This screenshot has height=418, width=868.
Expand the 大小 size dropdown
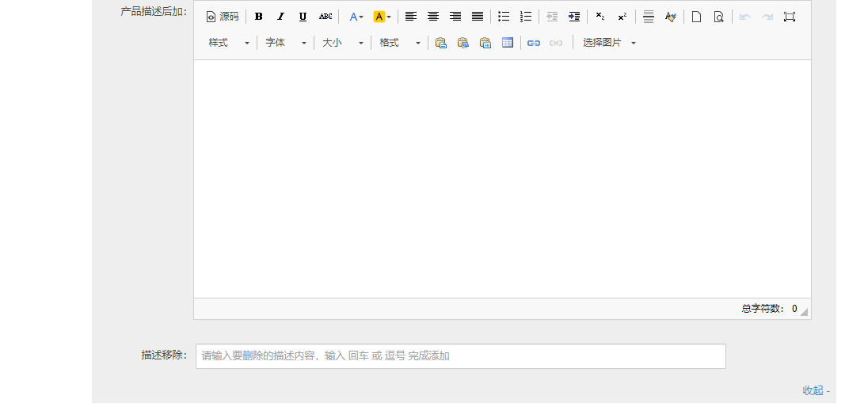point(343,43)
